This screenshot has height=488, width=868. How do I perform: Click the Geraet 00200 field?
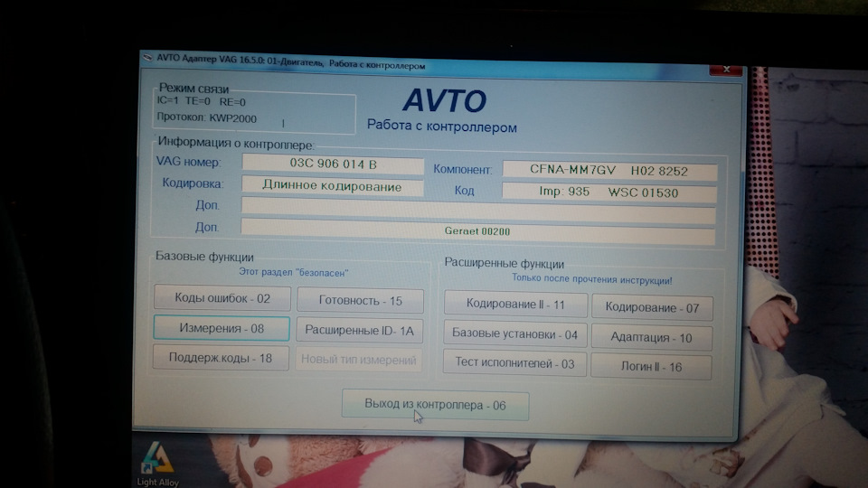click(477, 231)
